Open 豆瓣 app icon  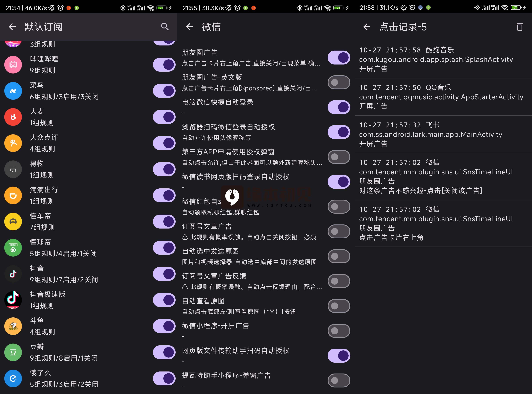pos(13,352)
